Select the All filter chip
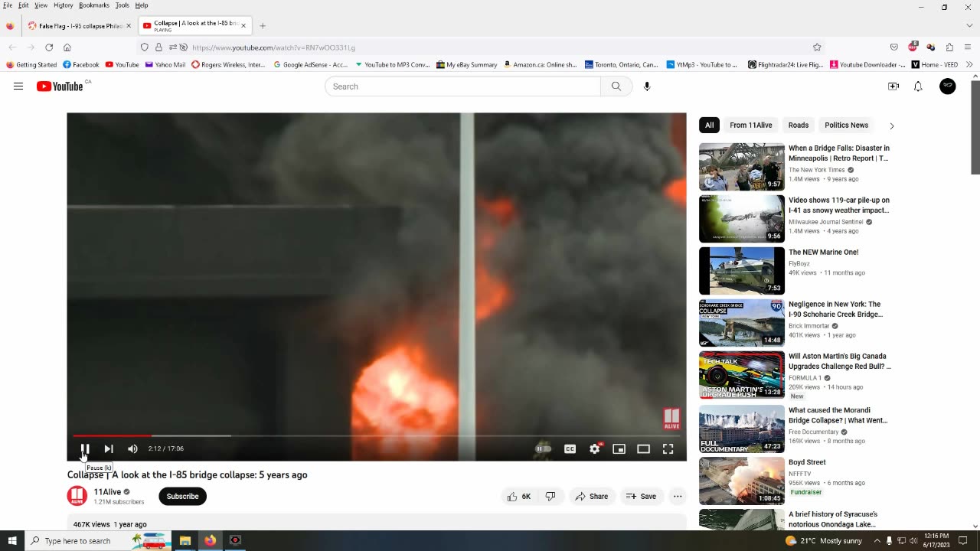The width and height of the screenshot is (980, 551). point(710,126)
